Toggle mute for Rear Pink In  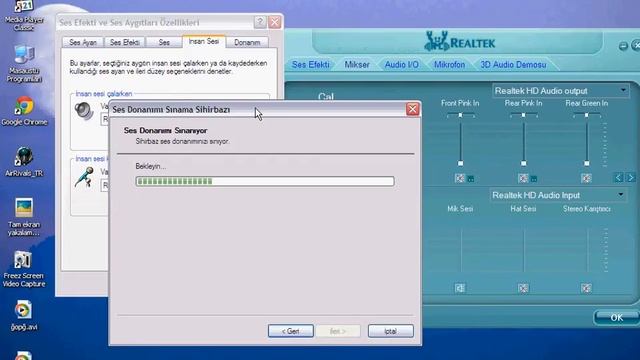pos(523,178)
